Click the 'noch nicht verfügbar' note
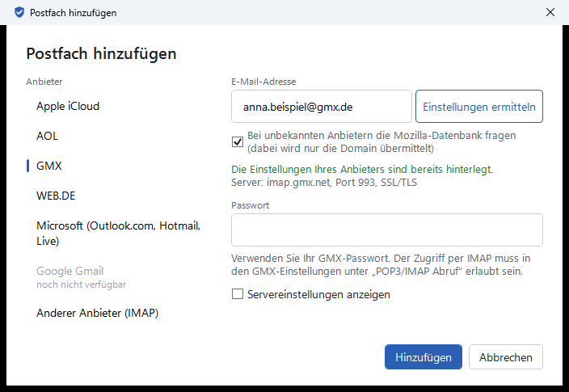Image resolution: width=569 pixels, height=392 pixels. pos(82,285)
